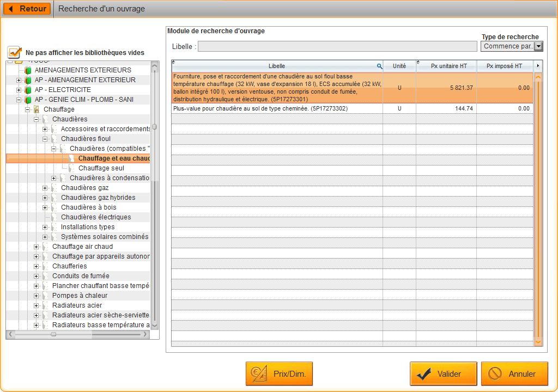This screenshot has width=558, height=392.
Task: Select the Radiateurs acier tree item
Action: click(x=77, y=305)
